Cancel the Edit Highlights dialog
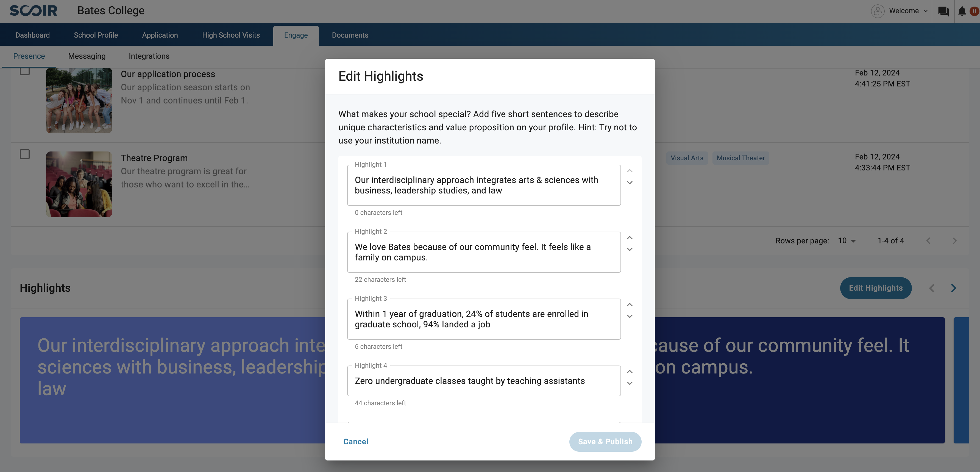Viewport: 980px width, 472px height. (x=356, y=442)
